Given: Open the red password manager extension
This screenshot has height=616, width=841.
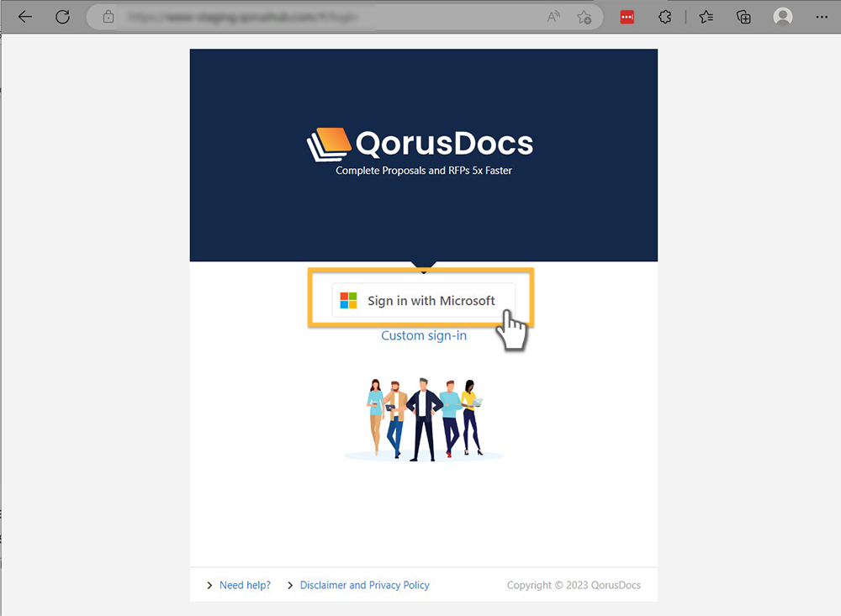Looking at the screenshot, I should 627,17.
